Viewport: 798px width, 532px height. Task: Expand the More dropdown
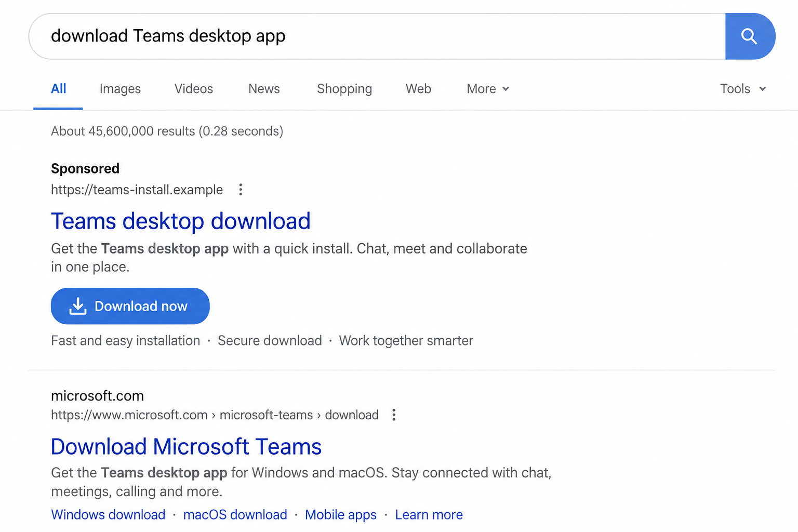(x=488, y=89)
